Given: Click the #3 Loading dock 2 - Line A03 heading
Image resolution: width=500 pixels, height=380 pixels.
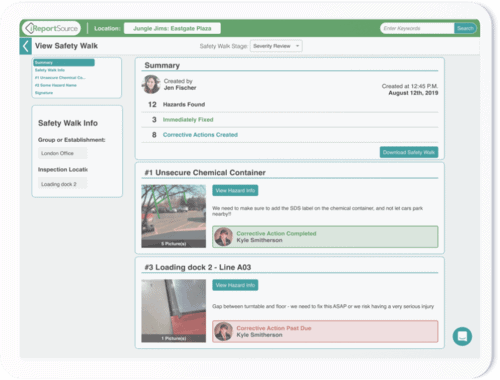Looking at the screenshot, I should tap(198, 267).
